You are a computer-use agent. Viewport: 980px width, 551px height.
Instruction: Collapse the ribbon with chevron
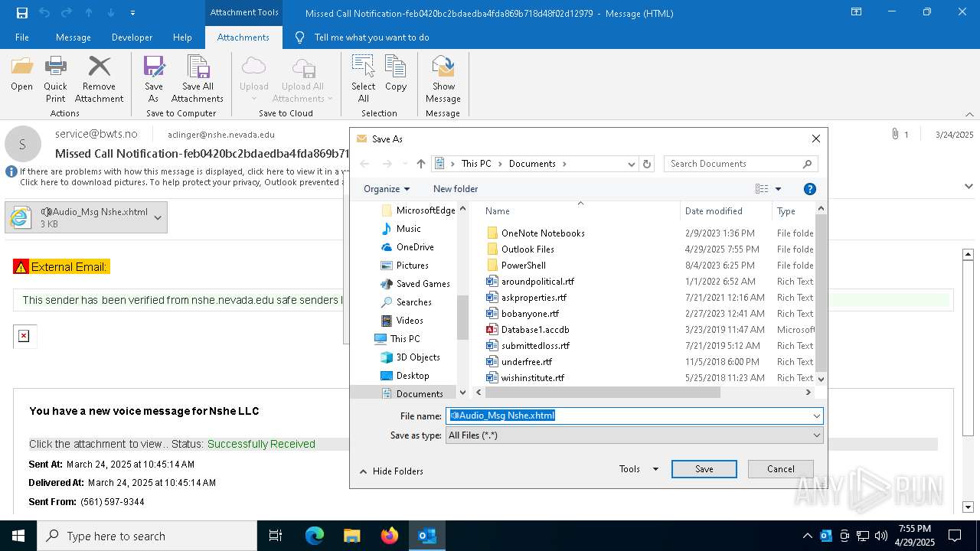969,114
